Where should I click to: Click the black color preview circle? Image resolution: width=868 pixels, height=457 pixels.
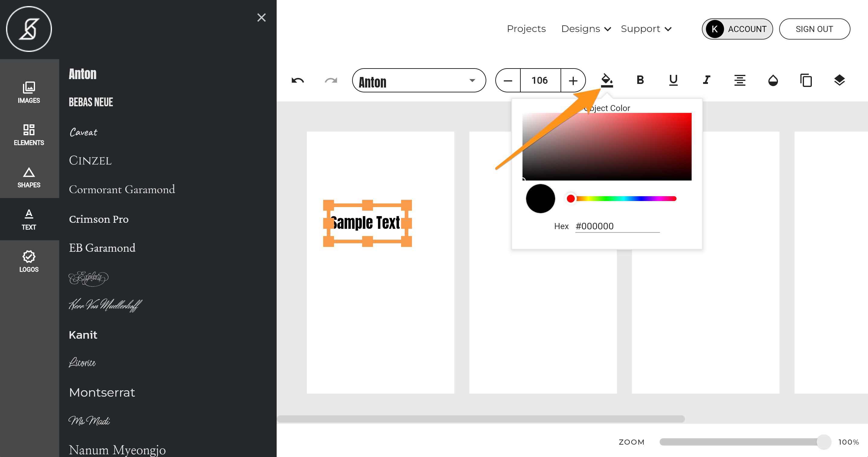[541, 199]
